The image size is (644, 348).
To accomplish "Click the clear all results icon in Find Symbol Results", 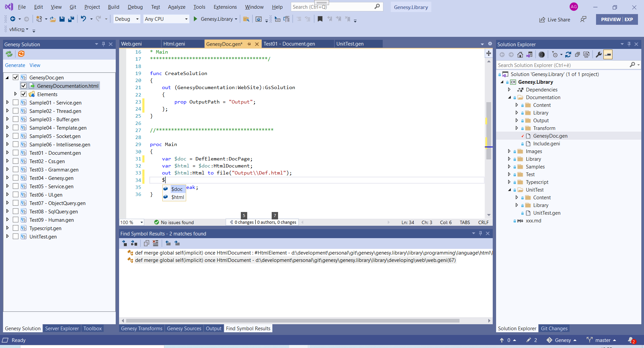I will coord(155,243).
